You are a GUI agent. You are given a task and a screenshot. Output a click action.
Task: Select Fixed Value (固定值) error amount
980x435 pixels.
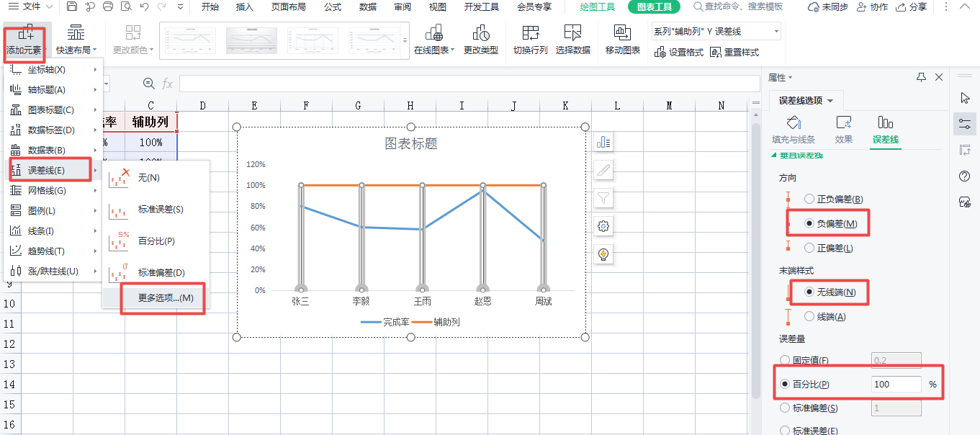point(804,360)
